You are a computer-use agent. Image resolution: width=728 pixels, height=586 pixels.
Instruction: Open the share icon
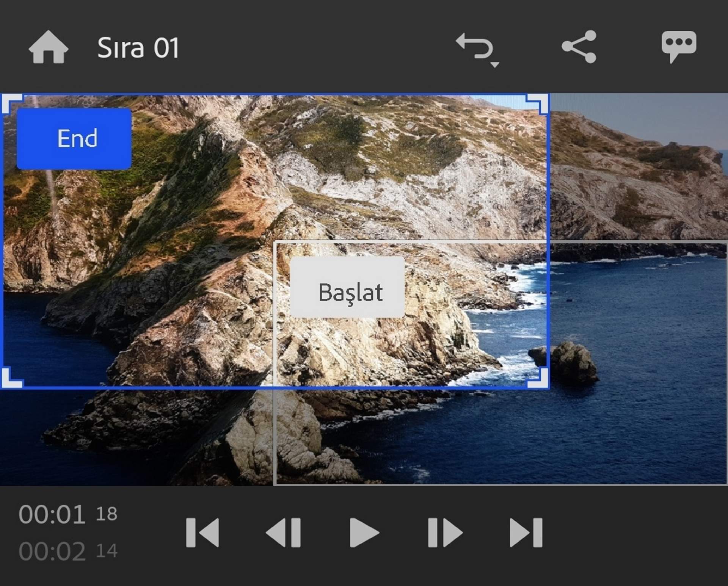[579, 47]
